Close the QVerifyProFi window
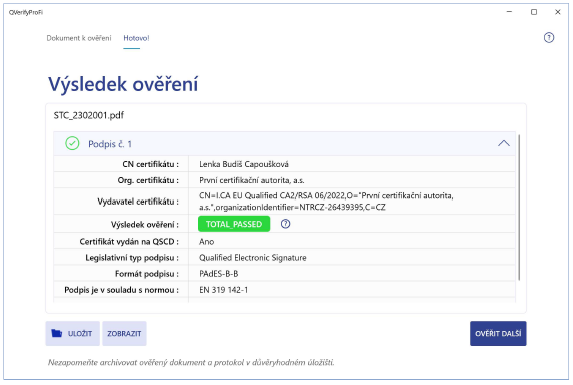This screenshot has height=385, width=573. pos(558,12)
